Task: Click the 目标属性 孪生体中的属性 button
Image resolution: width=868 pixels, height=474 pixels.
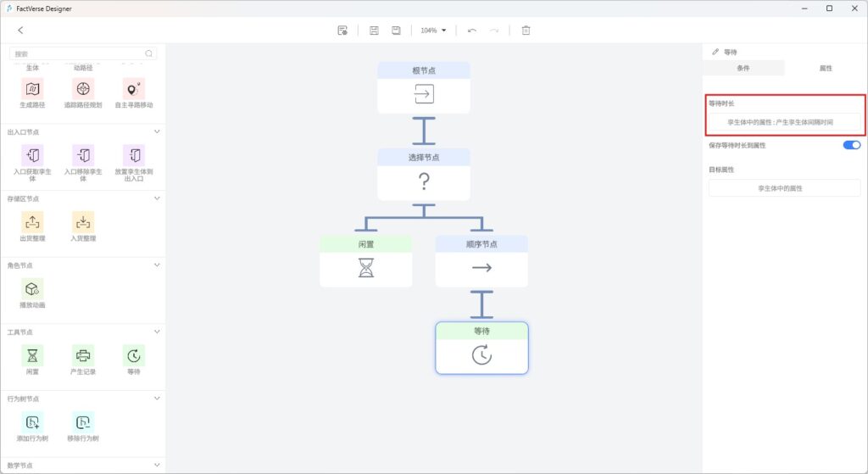Action: pyautogui.click(x=784, y=188)
